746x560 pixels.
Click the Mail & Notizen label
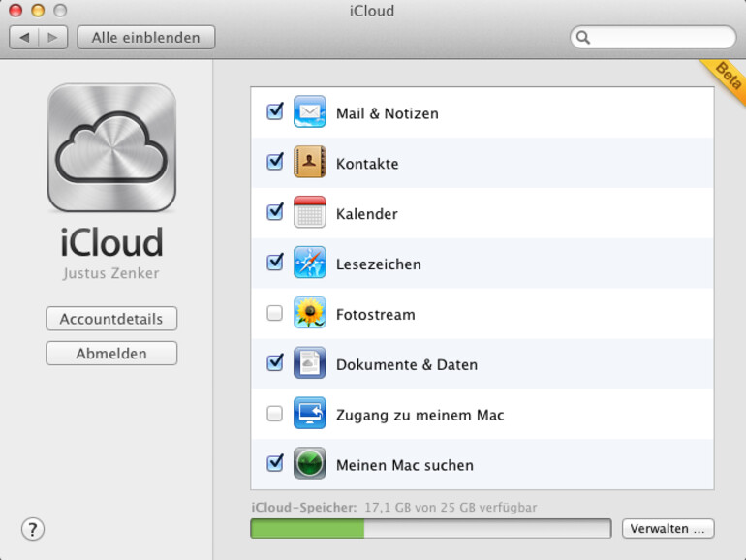[x=388, y=113]
